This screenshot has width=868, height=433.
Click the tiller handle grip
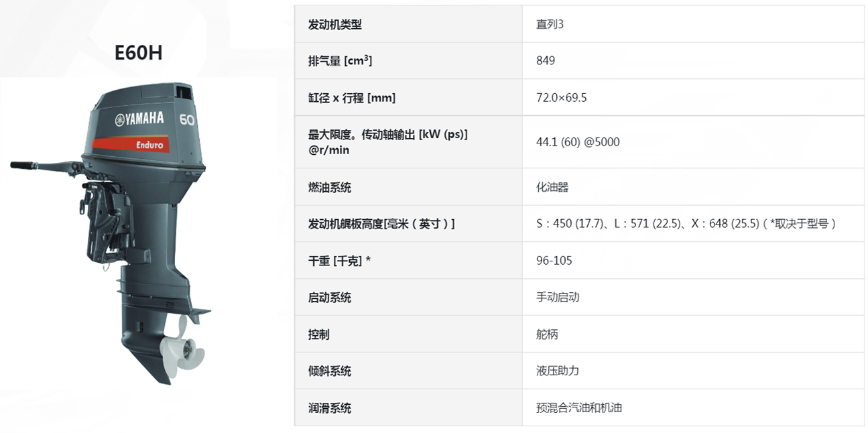[22, 165]
